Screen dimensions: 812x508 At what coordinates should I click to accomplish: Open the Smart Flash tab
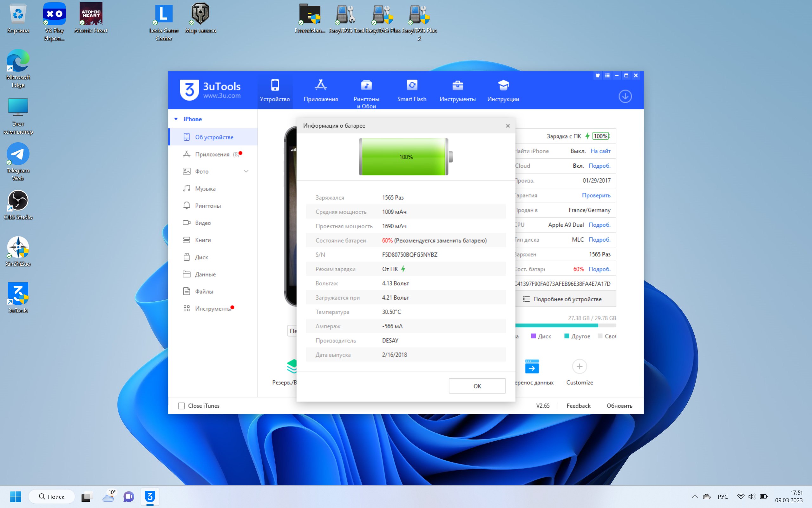tap(412, 90)
